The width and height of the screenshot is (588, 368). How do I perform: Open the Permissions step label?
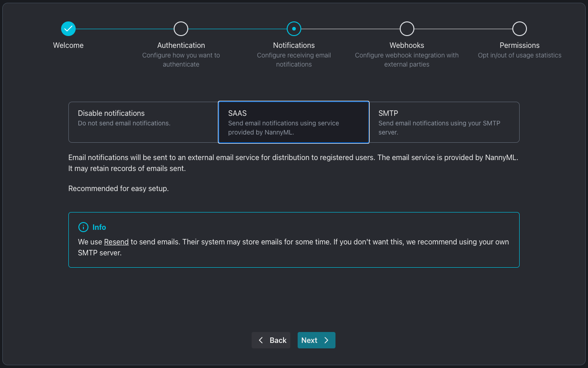point(520,45)
